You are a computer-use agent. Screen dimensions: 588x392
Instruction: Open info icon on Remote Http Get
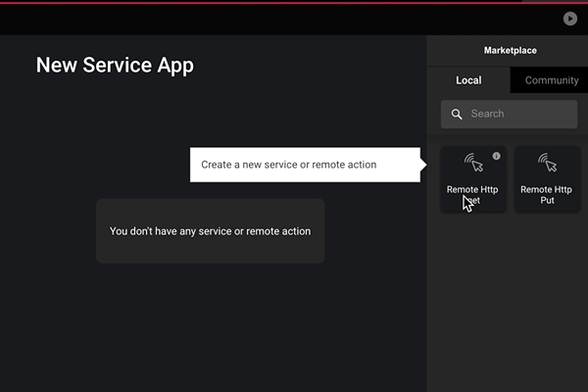pos(496,156)
